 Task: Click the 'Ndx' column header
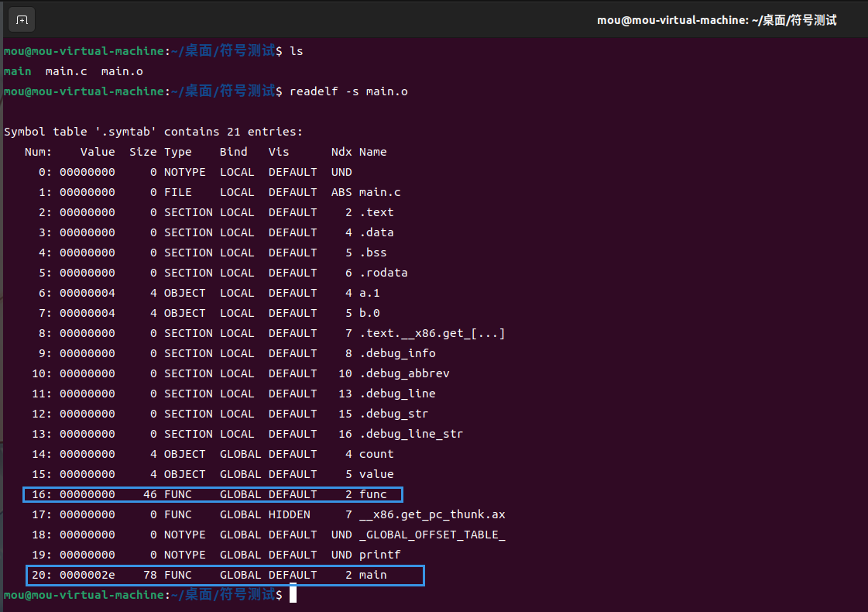tap(341, 152)
